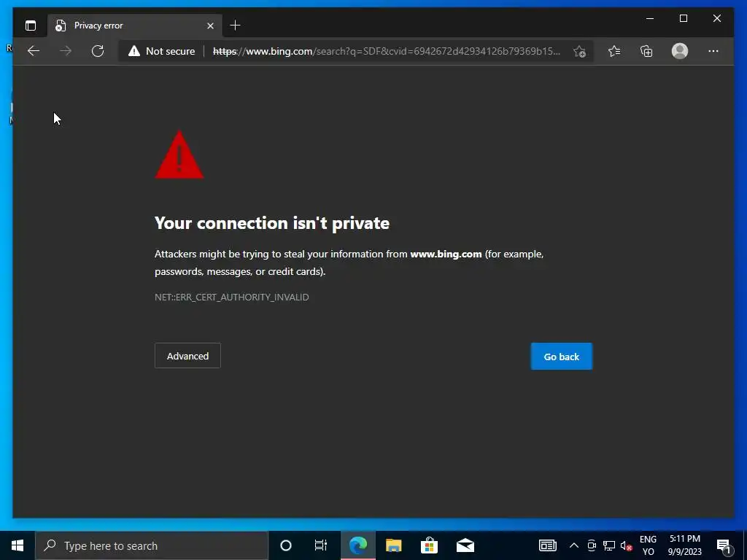The image size is (747, 560).
Task: Click the Advanced button
Action: 187,356
